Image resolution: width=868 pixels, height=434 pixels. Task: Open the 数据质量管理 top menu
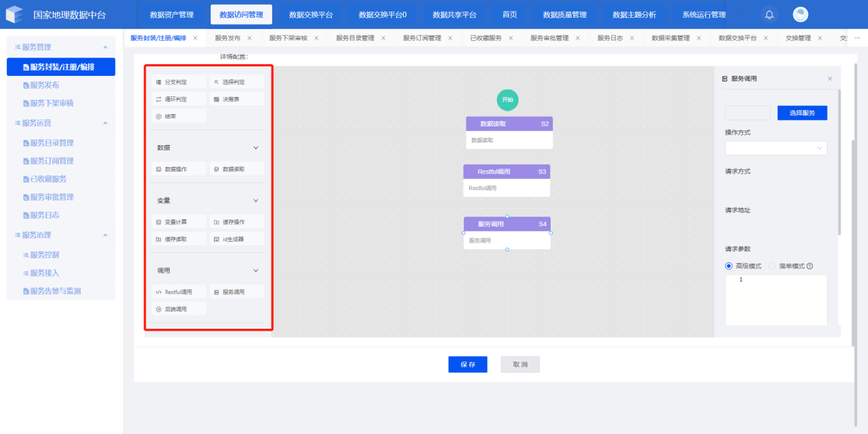click(564, 14)
